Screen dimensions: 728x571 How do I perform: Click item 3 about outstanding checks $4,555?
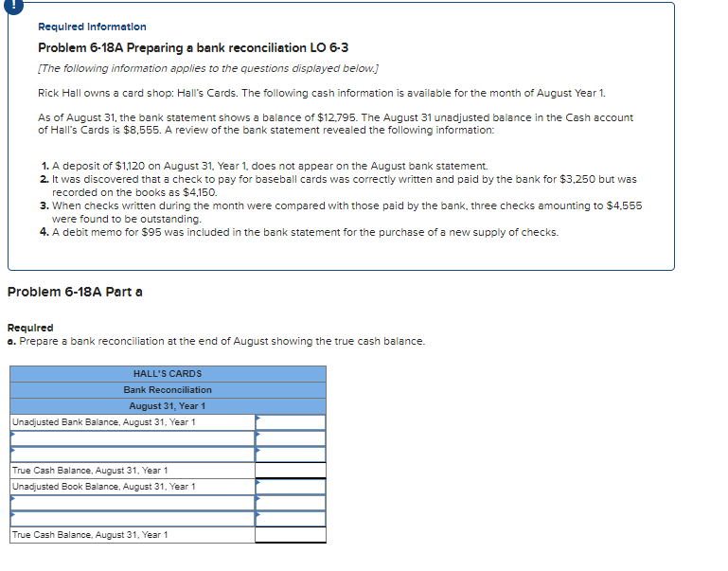pyautogui.click(x=341, y=212)
